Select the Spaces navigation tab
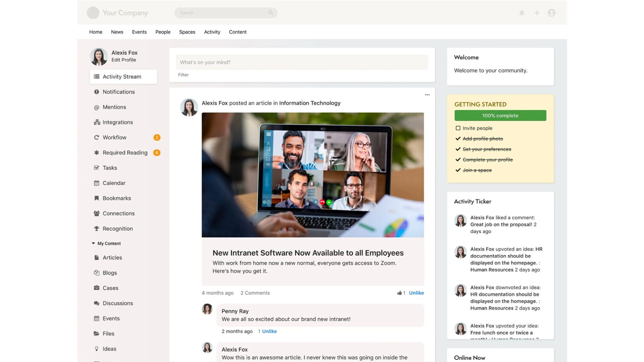 pyautogui.click(x=187, y=32)
